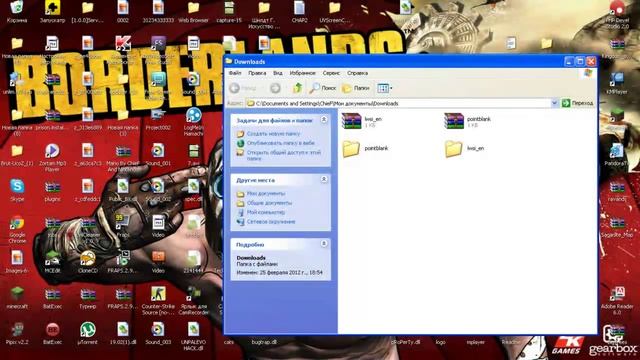Screen dimensions: 640x360
Task: Select the Sound_001 desktop file
Action: [x=158, y=154]
